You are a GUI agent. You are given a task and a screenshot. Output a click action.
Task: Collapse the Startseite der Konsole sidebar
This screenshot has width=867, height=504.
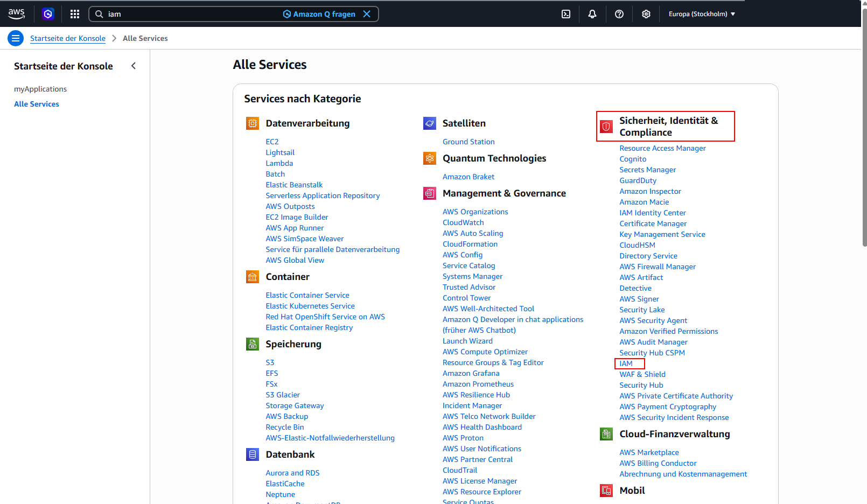[x=134, y=66]
